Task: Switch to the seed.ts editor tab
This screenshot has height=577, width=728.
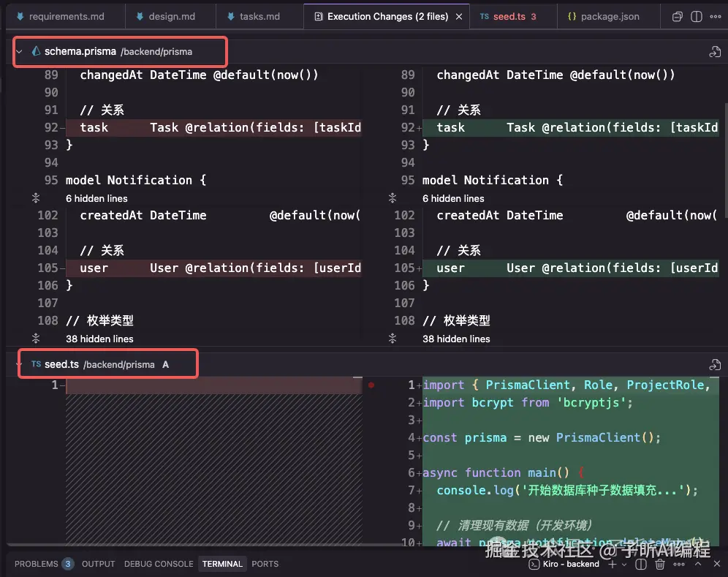Action: pyautogui.click(x=508, y=17)
